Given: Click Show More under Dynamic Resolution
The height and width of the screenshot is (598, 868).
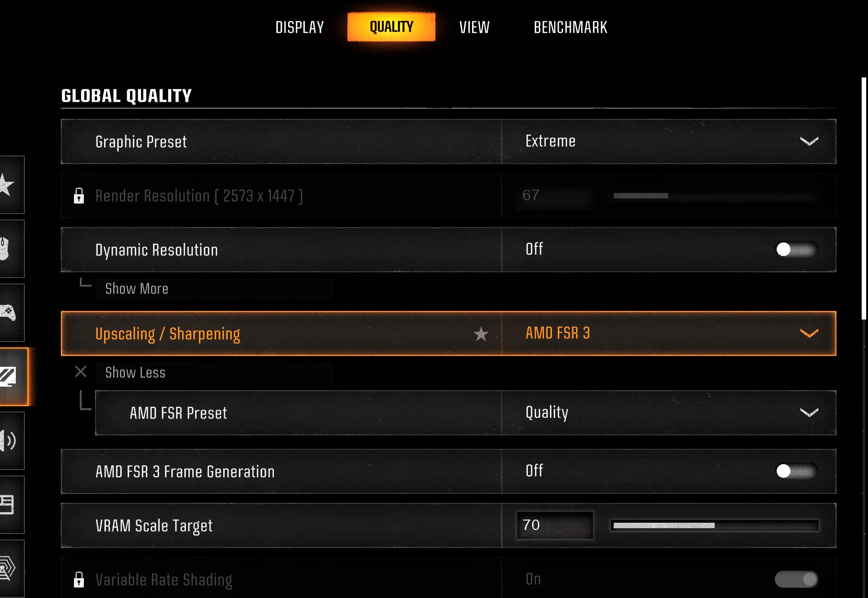Looking at the screenshot, I should (x=137, y=289).
